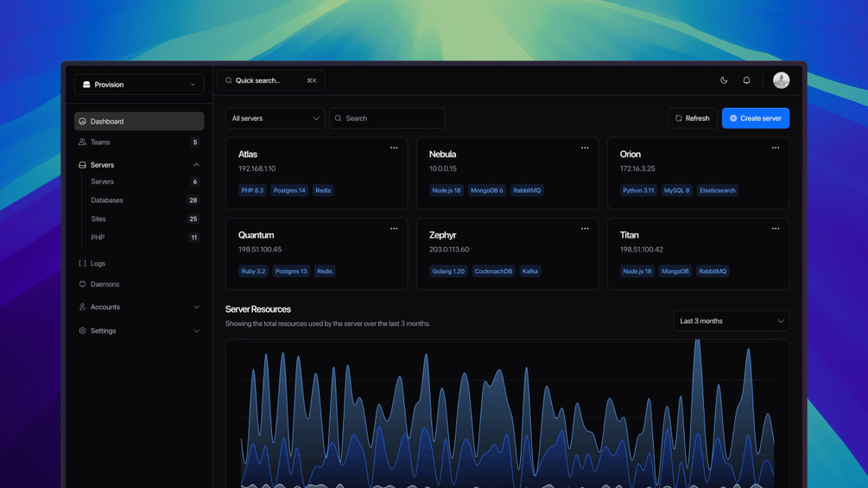Open the Titan server ellipsis menu
This screenshot has height=488, width=868.
(x=776, y=229)
